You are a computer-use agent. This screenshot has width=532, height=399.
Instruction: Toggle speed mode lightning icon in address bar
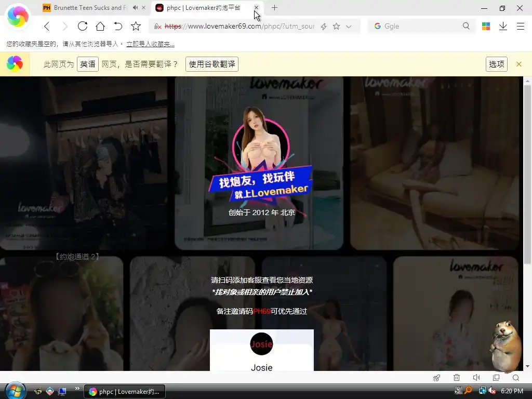coord(324,26)
